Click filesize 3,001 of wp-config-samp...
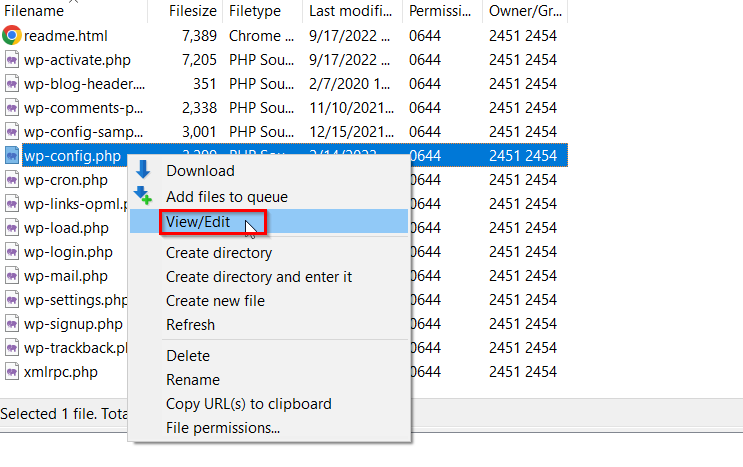The height and width of the screenshot is (467, 743). tap(199, 132)
